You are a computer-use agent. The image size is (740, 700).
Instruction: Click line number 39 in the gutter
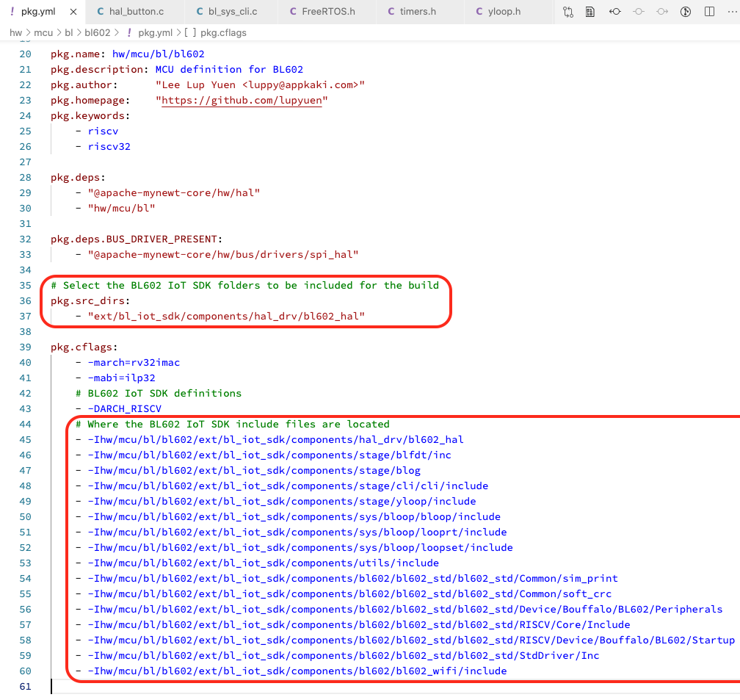25,347
